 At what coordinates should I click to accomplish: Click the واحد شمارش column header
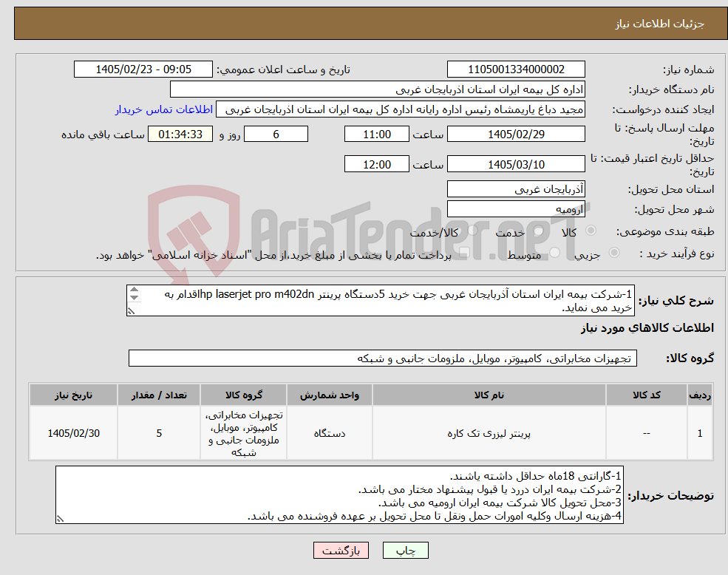(329, 395)
